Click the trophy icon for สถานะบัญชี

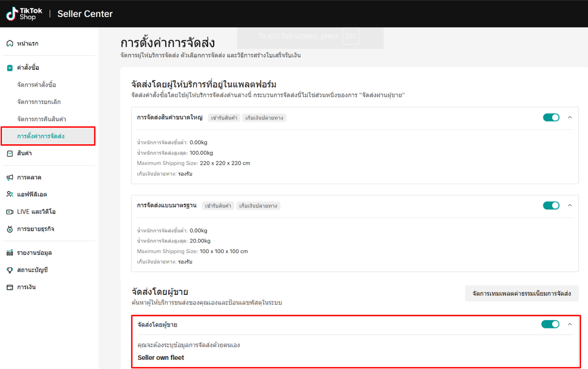pyautogui.click(x=10, y=270)
